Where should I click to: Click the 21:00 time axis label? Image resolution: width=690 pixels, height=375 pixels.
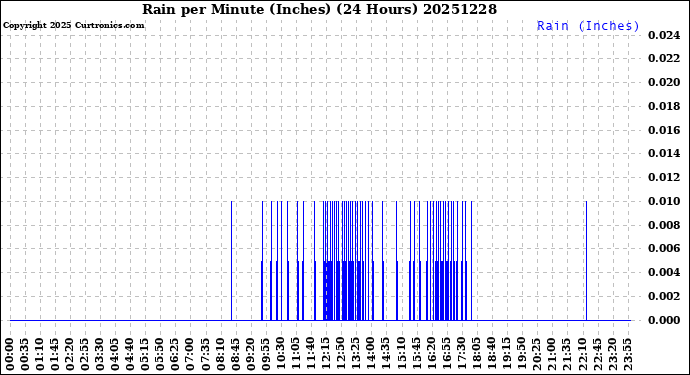click(x=552, y=355)
